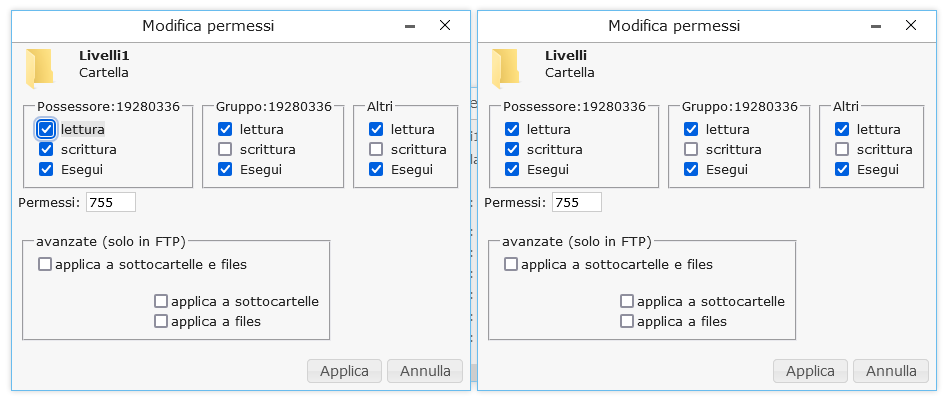Click the Livelli folder icon
Screen dimensions: 945x398
point(506,68)
